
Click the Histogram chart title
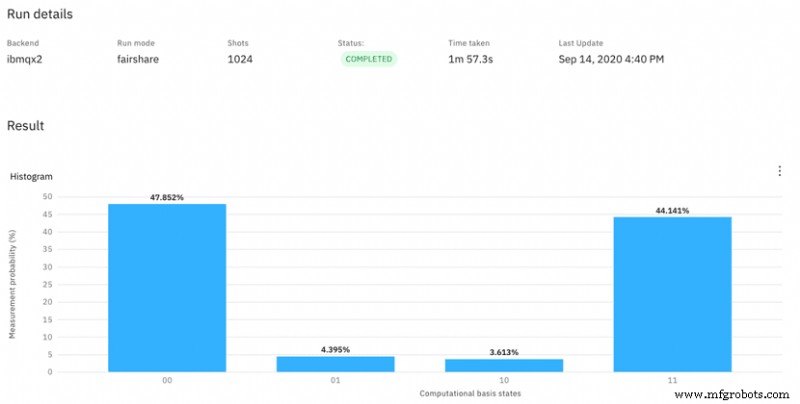click(31, 176)
